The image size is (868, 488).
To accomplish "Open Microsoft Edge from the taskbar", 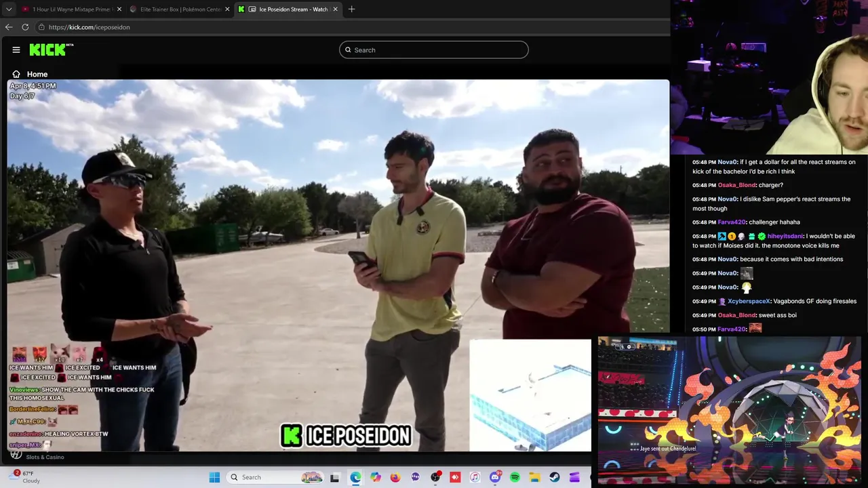I will tap(355, 477).
